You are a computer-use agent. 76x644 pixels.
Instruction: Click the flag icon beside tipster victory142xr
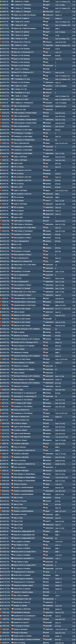click(44, 11)
